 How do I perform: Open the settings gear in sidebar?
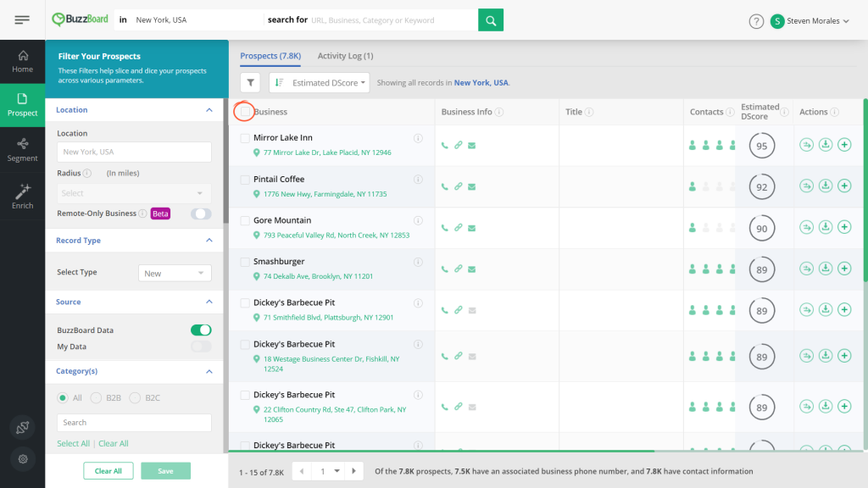coord(23,458)
